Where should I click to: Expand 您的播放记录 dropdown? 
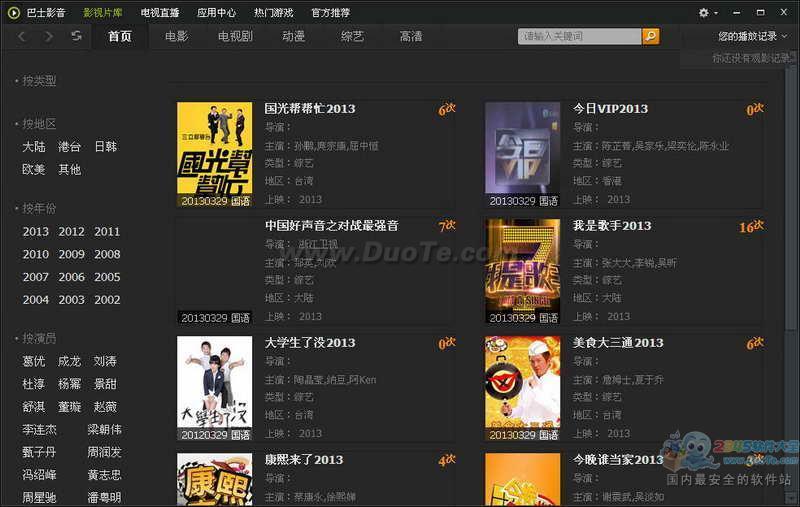click(753, 36)
